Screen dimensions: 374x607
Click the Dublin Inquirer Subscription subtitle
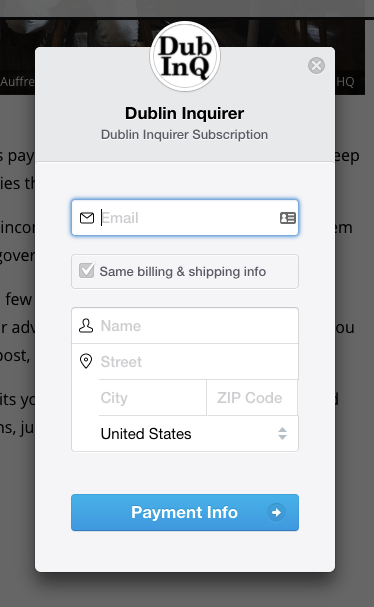(184, 135)
